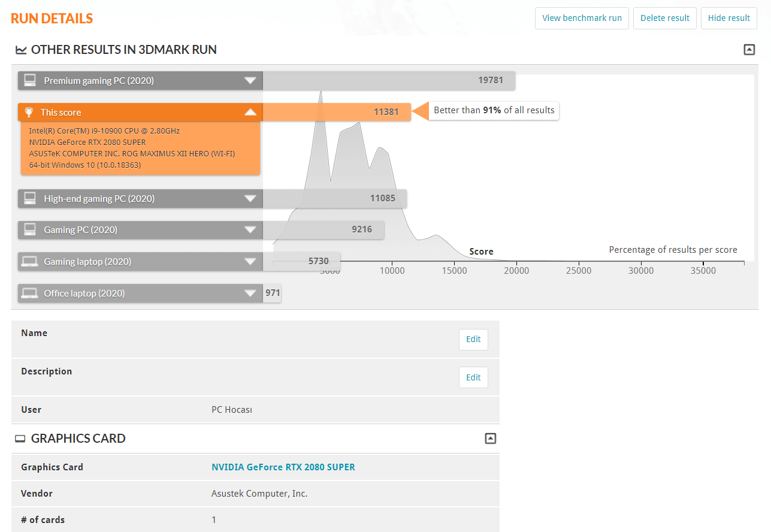Click the Graphics Card section monitor icon

coord(21,439)
